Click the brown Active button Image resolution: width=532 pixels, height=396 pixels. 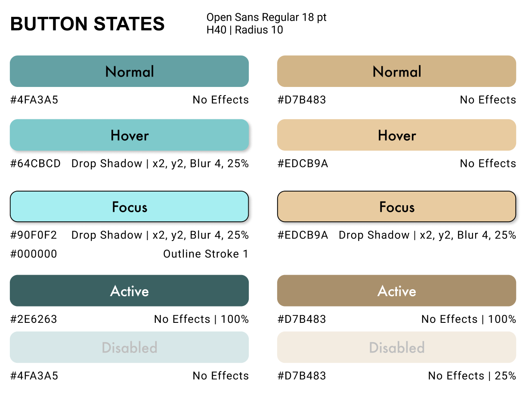pos(396,291)
